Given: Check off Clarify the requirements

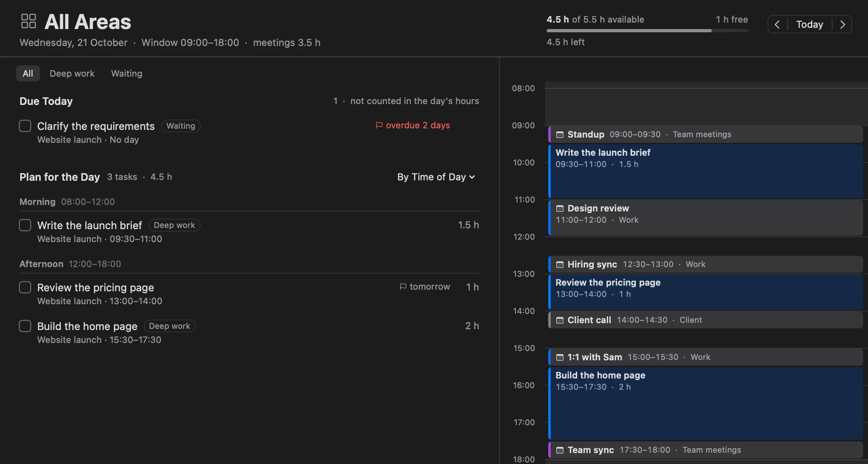Looking at the screenshot, I should (x=25, y=126).
